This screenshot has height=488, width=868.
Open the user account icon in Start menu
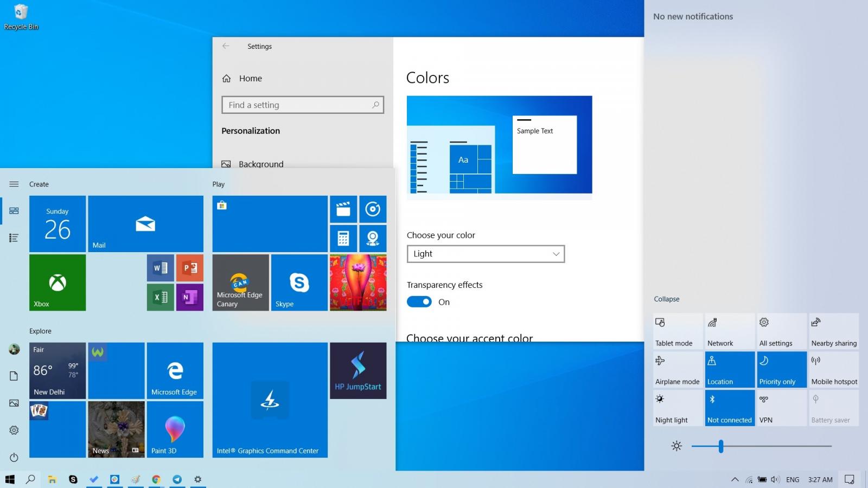click(13, 349)
